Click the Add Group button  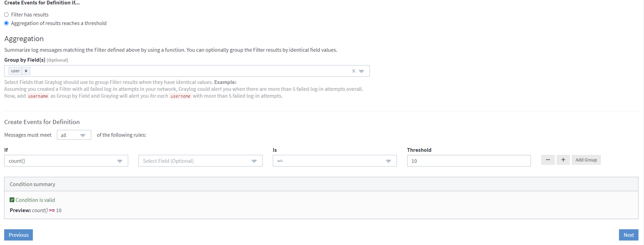(x=586, y=160)
